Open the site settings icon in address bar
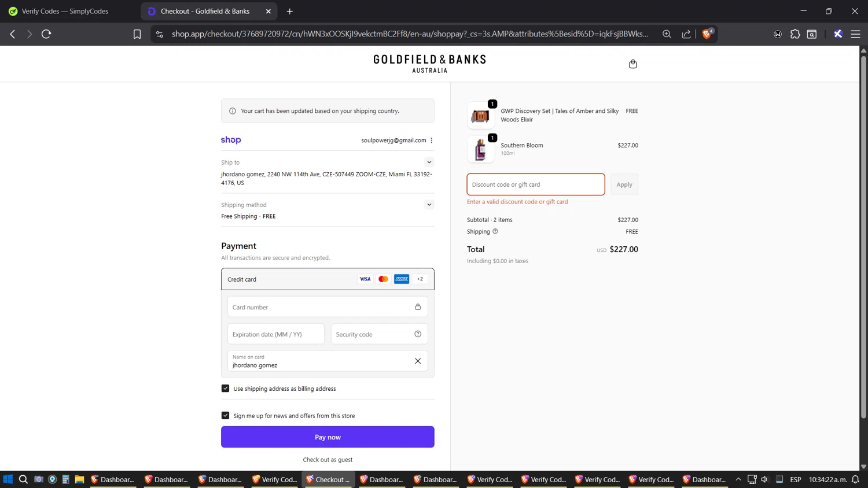Image resolution: width=868 pixels, height=488 pixels. (x=160, y=34)
